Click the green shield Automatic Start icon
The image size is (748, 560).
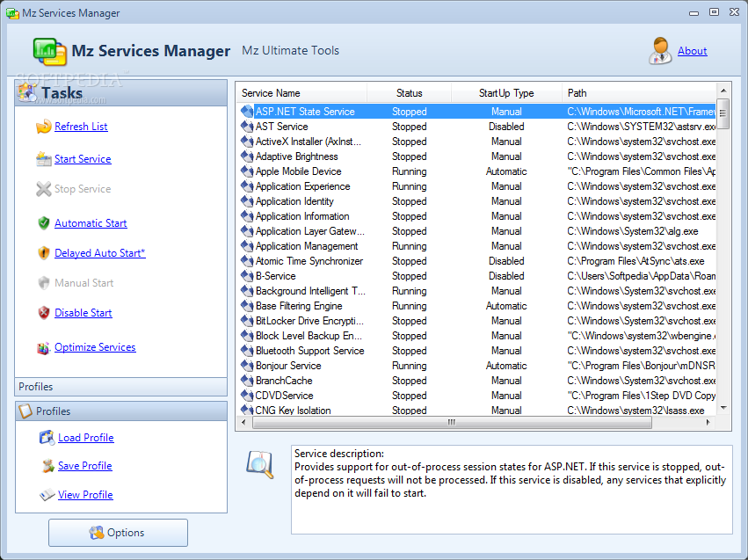coord(43,222)
